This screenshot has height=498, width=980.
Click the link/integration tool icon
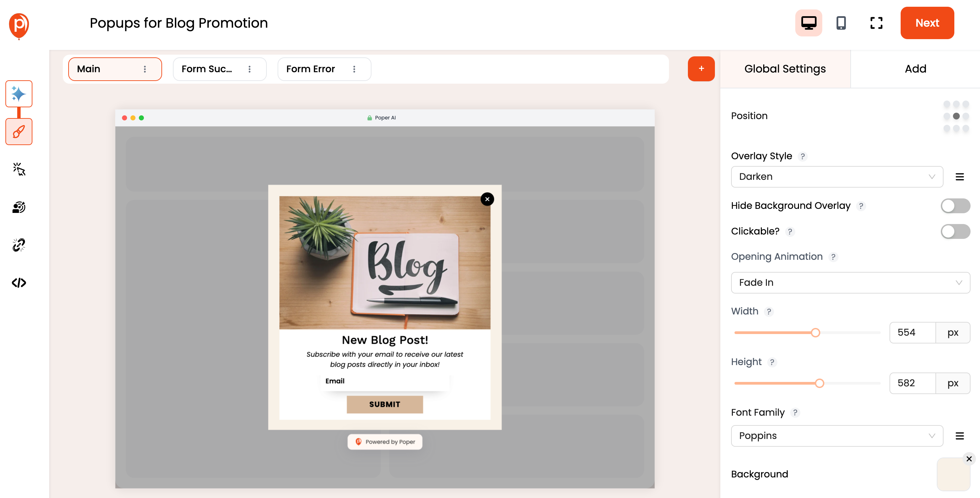[x=19, y=245]
